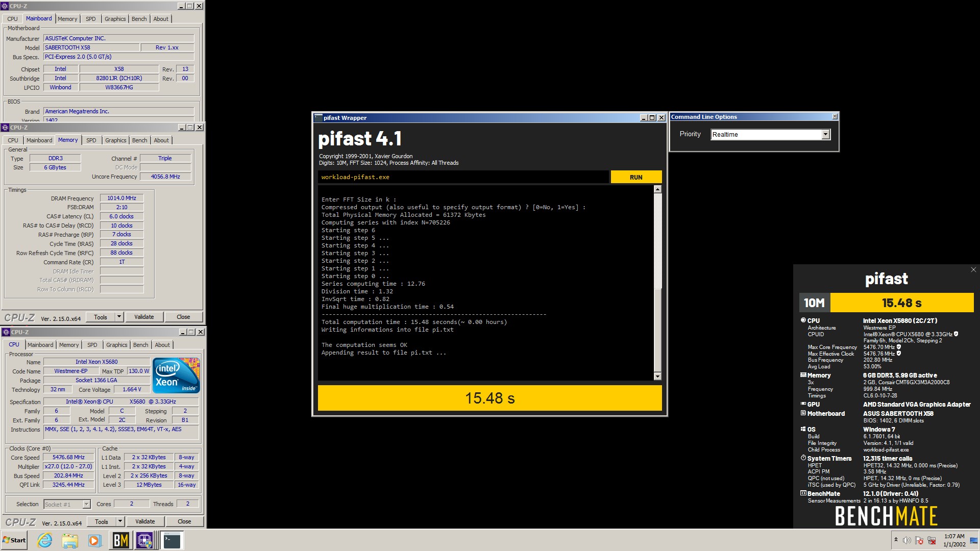Open the About tab in the Memory CPU-Z window
The width and height of the screenshot is (980, 551).
point(161,140)
